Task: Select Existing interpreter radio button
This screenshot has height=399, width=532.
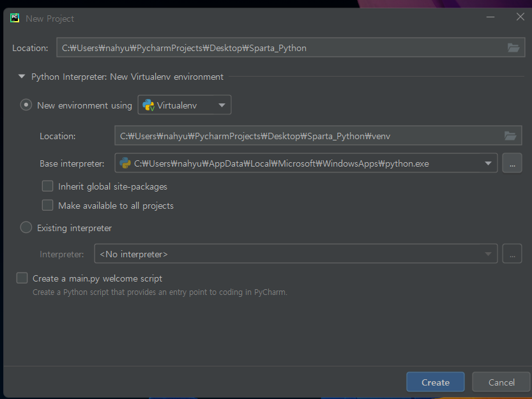Action: (x=26, y=228)
